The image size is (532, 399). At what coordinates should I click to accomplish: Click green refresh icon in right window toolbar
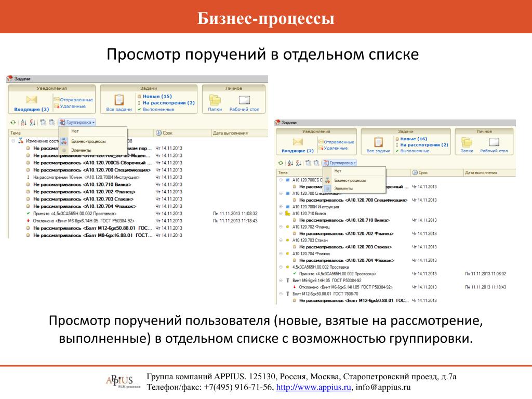coord(281,163)
